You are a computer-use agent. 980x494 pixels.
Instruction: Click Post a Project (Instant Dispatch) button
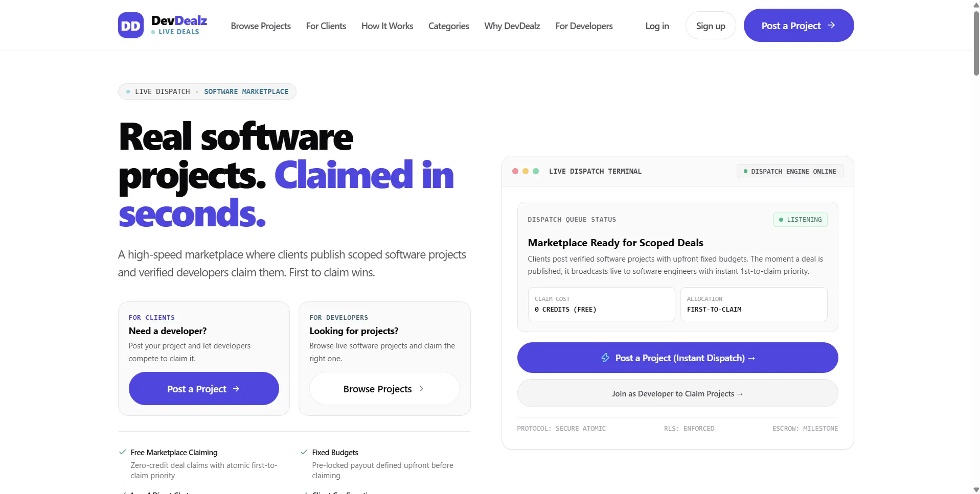677,358
